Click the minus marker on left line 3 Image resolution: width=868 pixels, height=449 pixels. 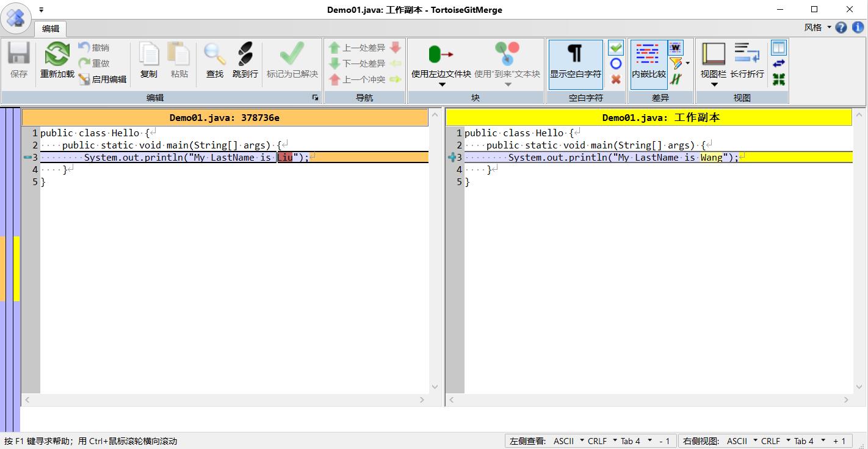[x=27, y=158]
